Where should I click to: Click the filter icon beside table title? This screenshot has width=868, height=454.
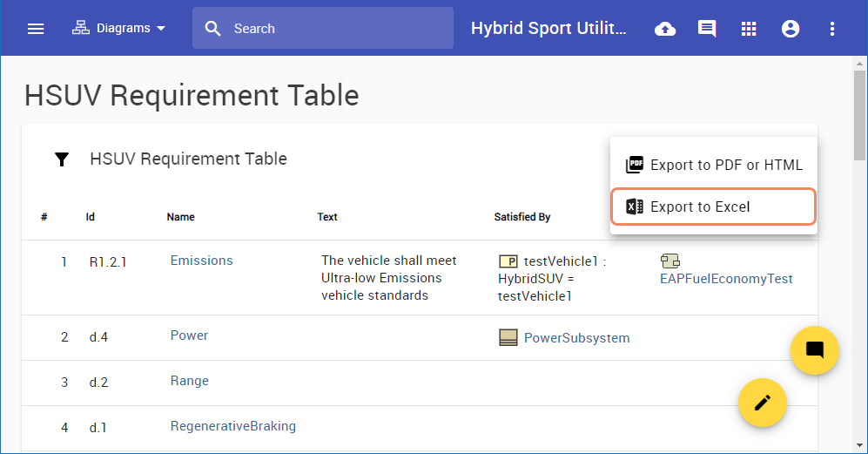62,159
